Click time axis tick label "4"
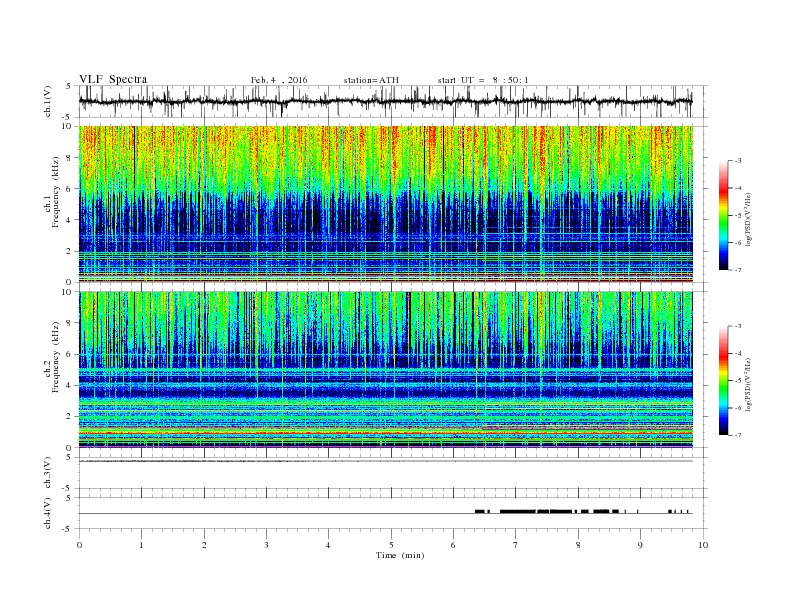 coord(328,545)
